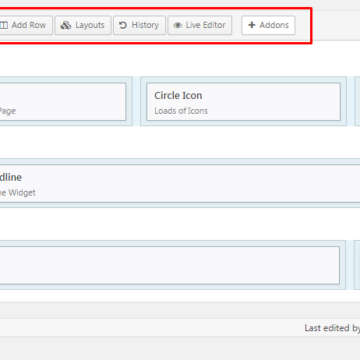Click the Last edited by status text

(x=332, y=328)
